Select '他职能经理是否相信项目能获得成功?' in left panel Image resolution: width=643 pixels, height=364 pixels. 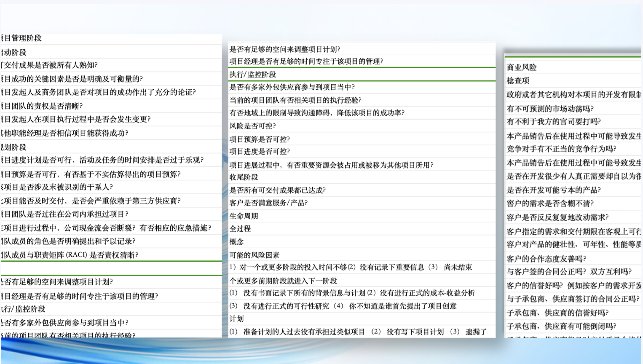click(x=64, y=133)
